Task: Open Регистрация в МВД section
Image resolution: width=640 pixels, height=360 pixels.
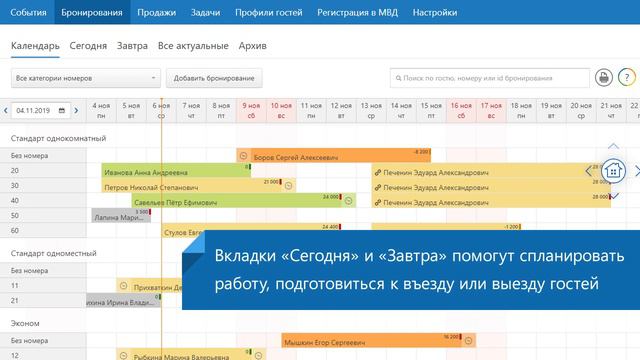Action: click(358, 12)
